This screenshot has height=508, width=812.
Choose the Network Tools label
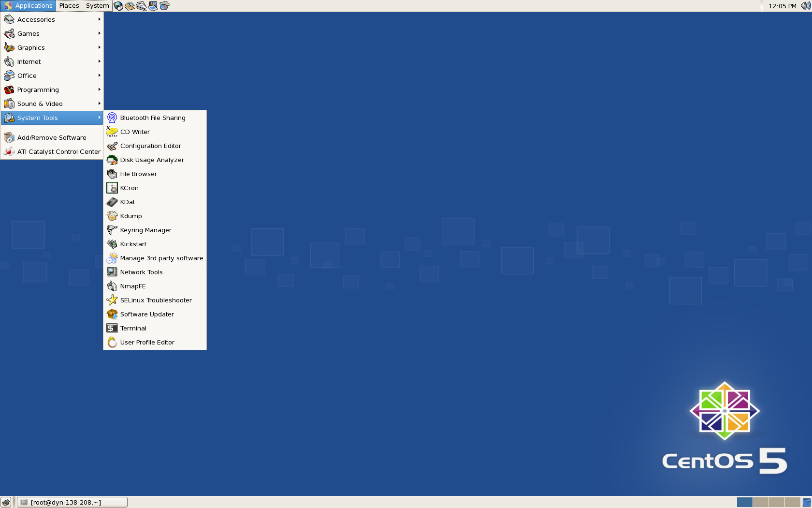pos(142,272)
